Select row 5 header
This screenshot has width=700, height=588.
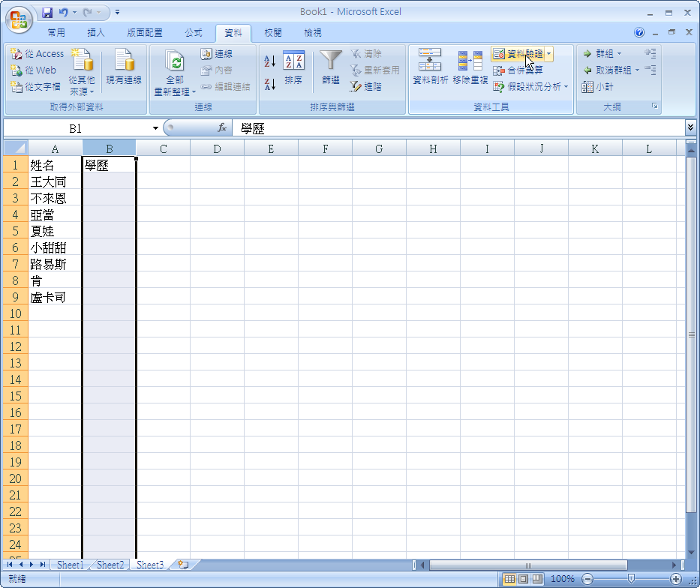click(x=16, y=231)
